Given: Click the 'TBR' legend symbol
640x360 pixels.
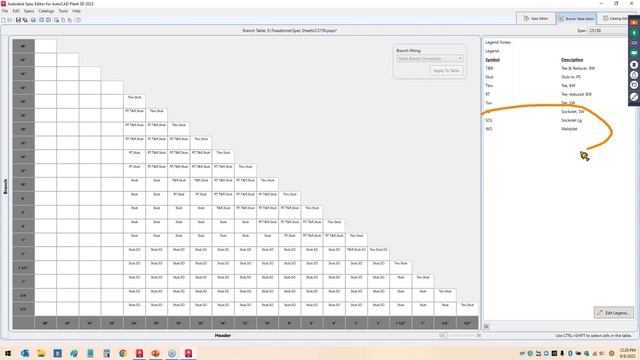Looking at the screenshot, I should [x=489, y=69].
